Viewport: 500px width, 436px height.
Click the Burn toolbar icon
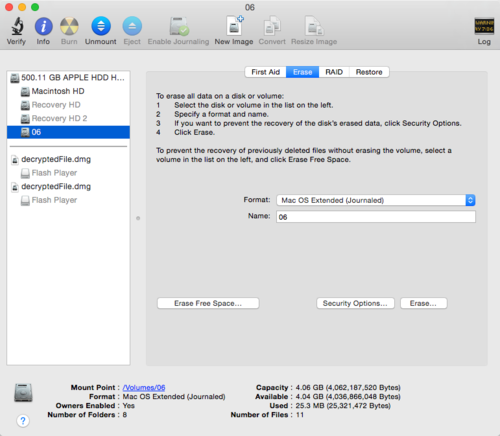69,26
